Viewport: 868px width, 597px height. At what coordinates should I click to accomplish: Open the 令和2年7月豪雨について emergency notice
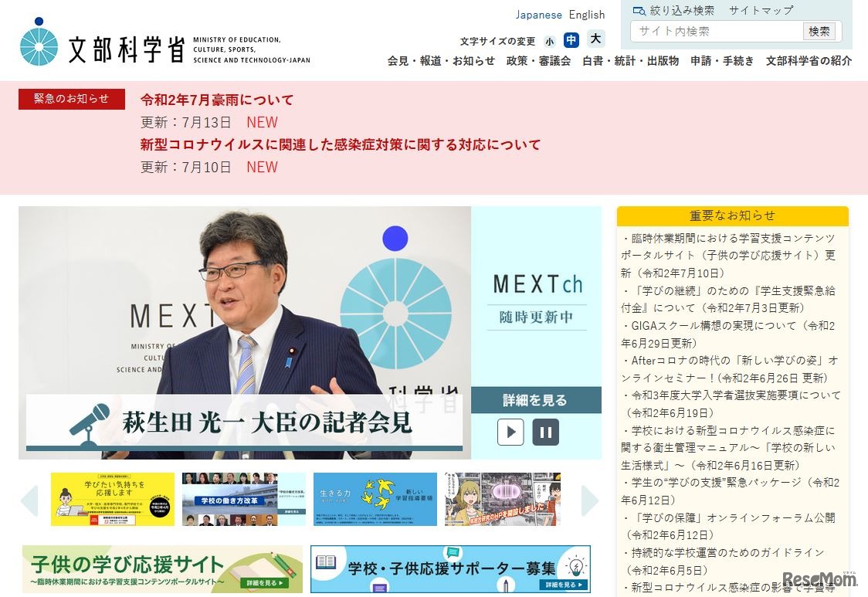pos(216,100)
